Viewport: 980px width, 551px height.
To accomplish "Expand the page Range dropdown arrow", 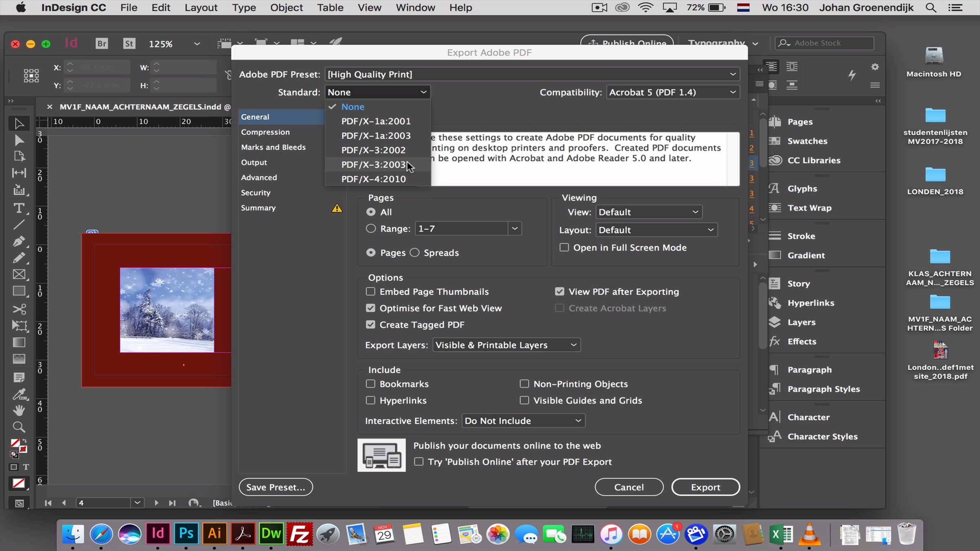I will 514,229.
